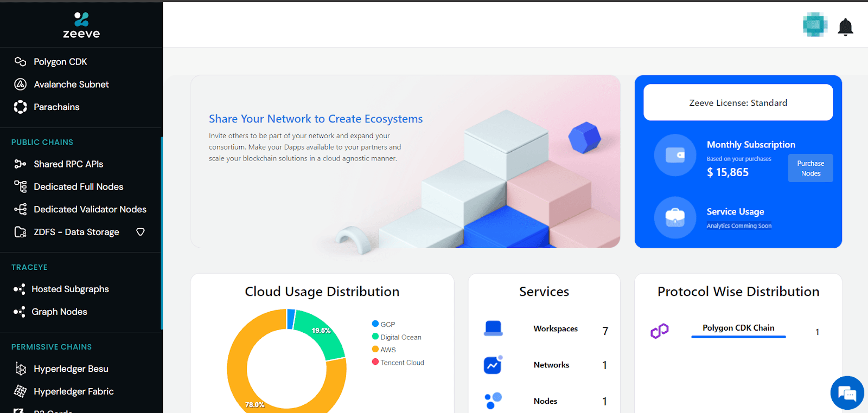Click the Workspaces count 7

coord(605,331)
